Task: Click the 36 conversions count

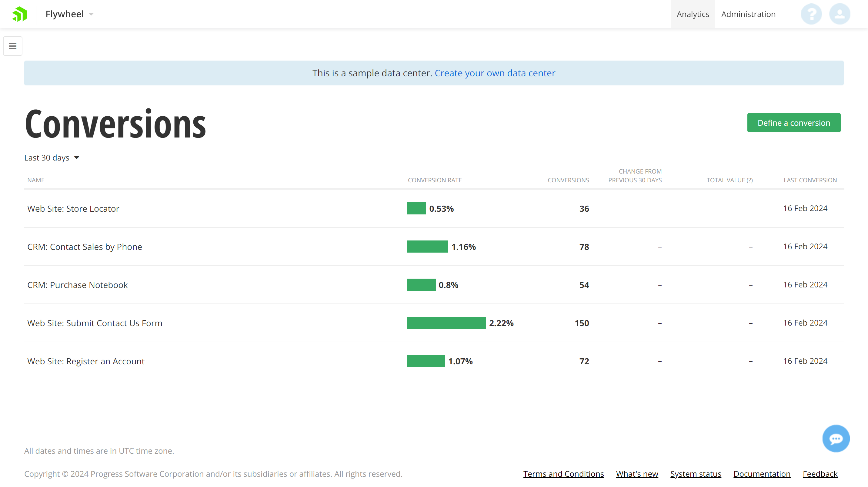Action: (x=584, y=208)
